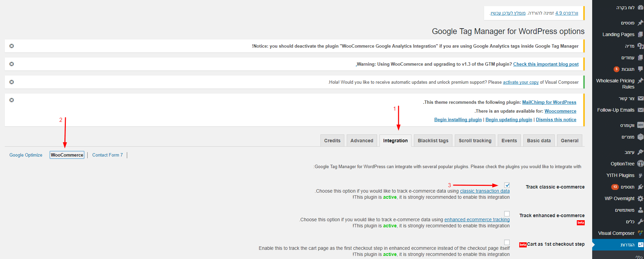Open the Advanced tab

click(x=362, y=141)
